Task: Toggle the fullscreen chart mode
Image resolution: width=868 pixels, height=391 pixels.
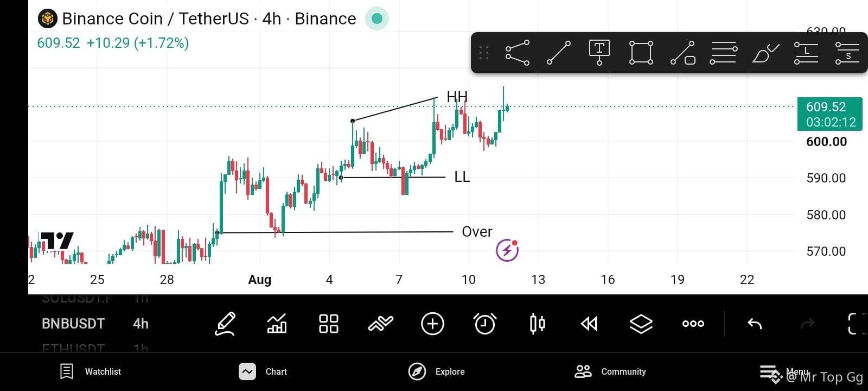Action: pos(857,324)
